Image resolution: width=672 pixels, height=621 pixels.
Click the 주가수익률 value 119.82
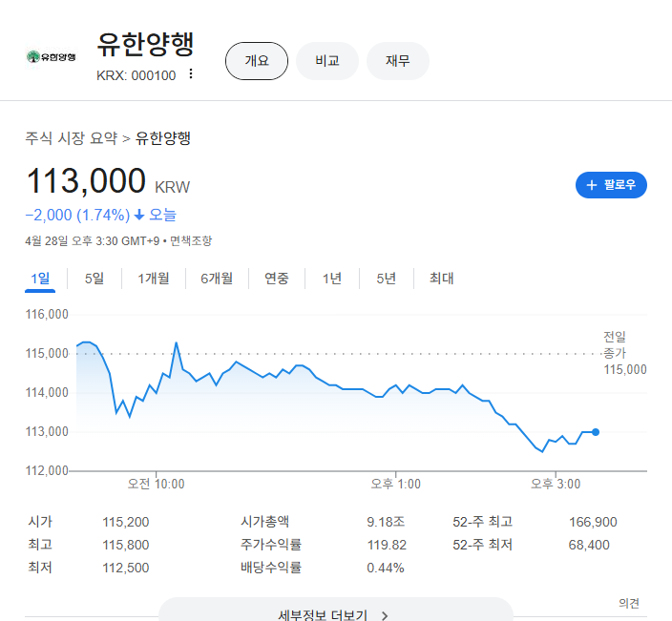click(x=387, y=545)
